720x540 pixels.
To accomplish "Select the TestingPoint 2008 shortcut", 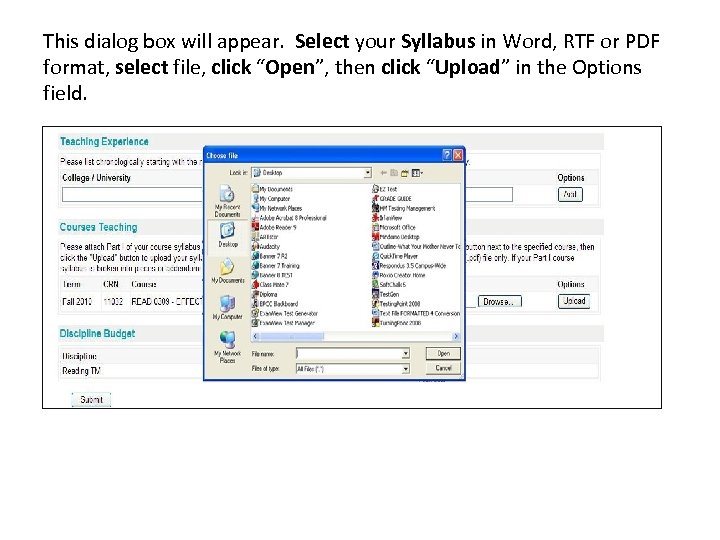I will tap(396, 304).
